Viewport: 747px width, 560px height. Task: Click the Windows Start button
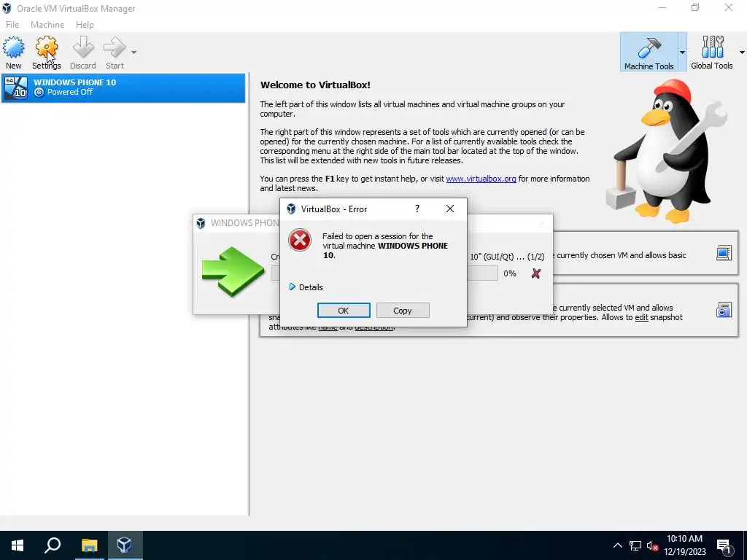(x=18, y=545)
